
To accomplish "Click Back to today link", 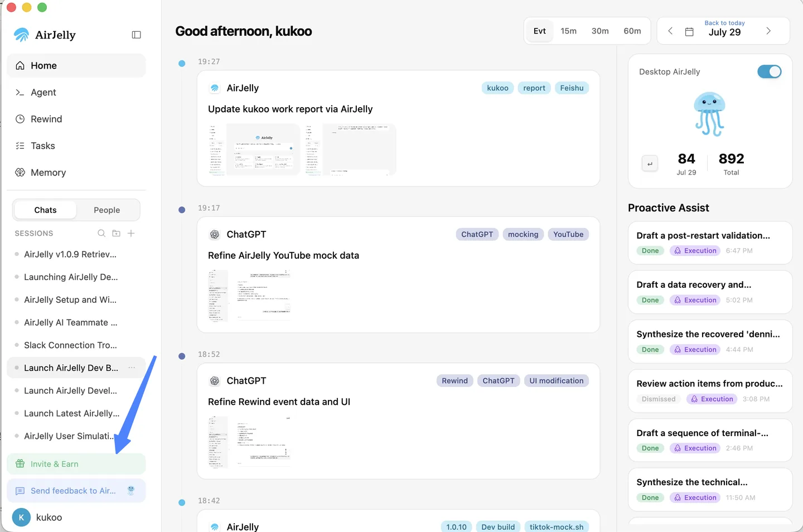I will (x=724, y=23).
